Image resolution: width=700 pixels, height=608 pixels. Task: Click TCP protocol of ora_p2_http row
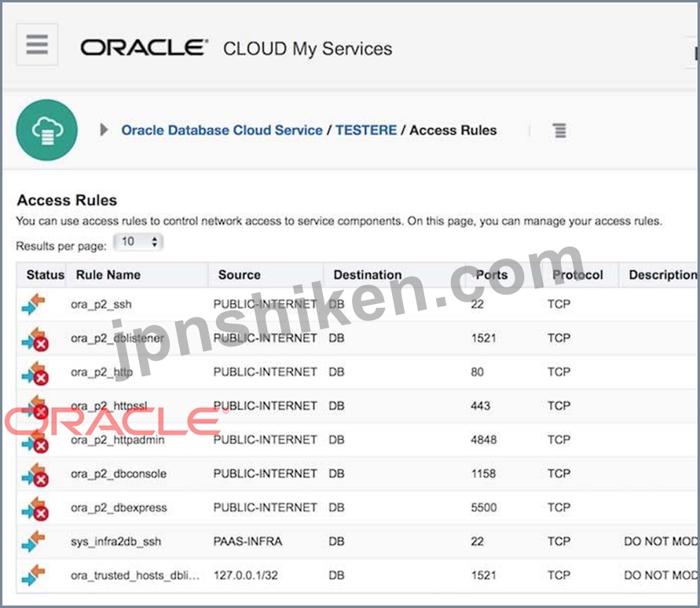559,372
